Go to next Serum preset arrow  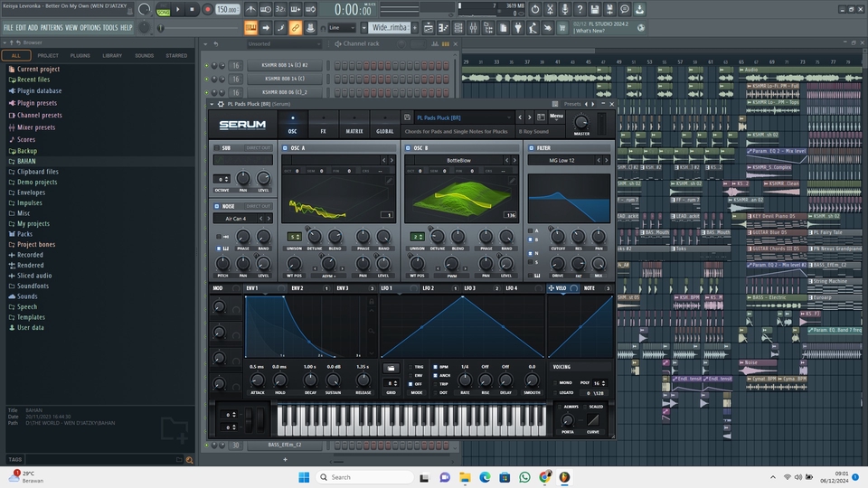tap(529, 117)
